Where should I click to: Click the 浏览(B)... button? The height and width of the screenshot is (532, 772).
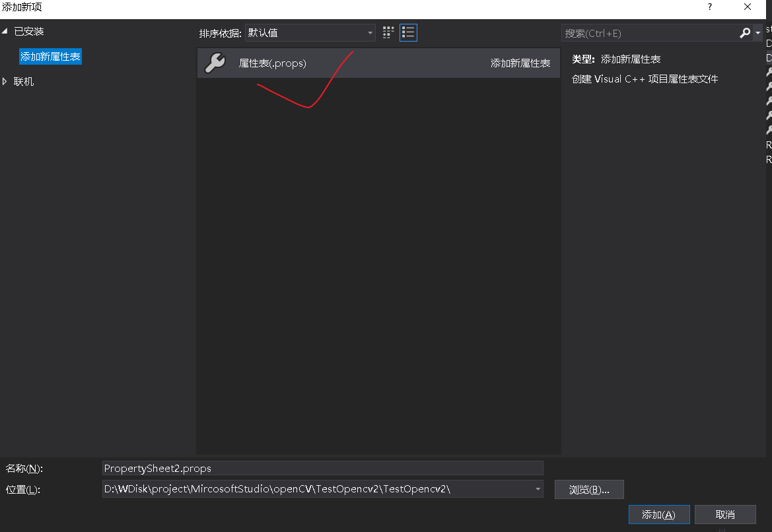point(589,490)
